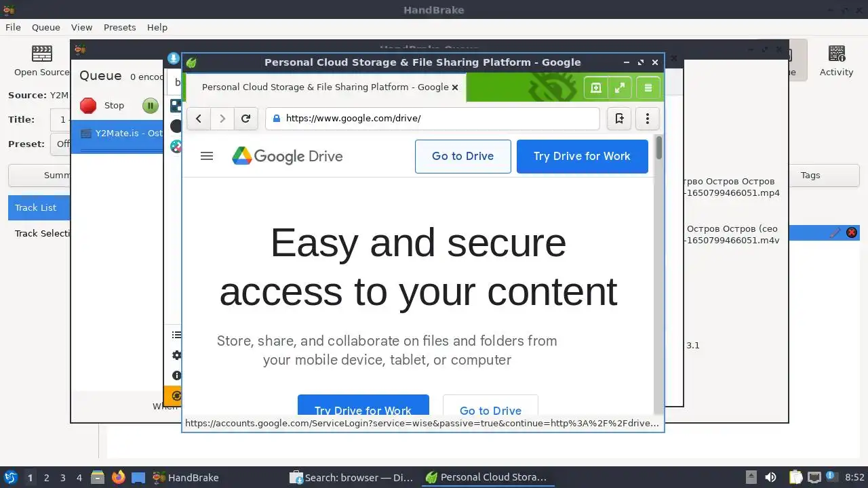The width and height of the screenshot is (868, 488).
Task: Open the file manager icon on taskbar
Action: 98,477
